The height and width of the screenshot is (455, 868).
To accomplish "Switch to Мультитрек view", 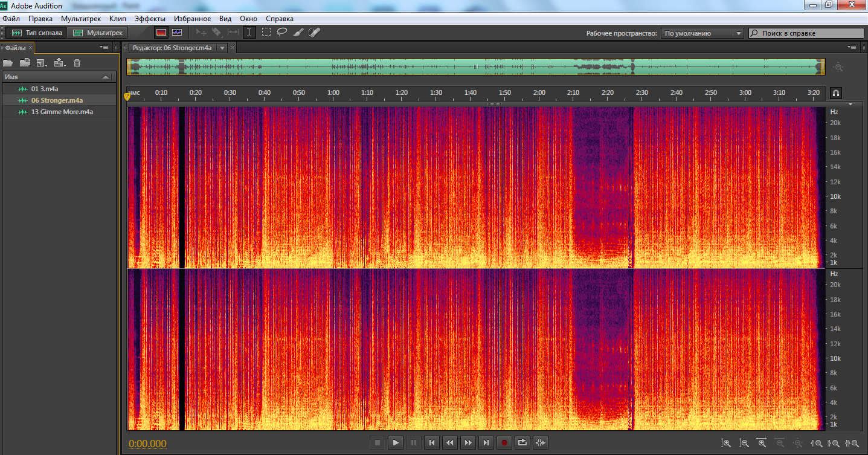I will coord(98,33).
